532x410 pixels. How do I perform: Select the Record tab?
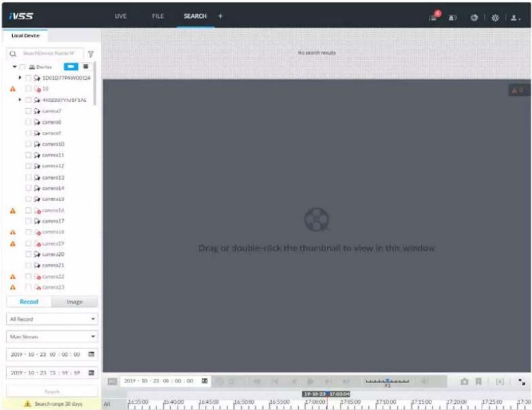click(x=29, y=302)
